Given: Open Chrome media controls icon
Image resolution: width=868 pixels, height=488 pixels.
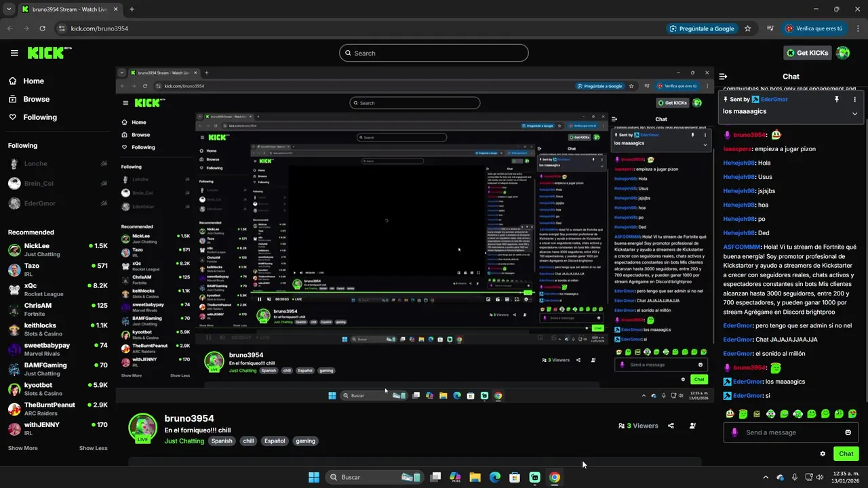Looking at the screenshot, I should click(770, 28).
